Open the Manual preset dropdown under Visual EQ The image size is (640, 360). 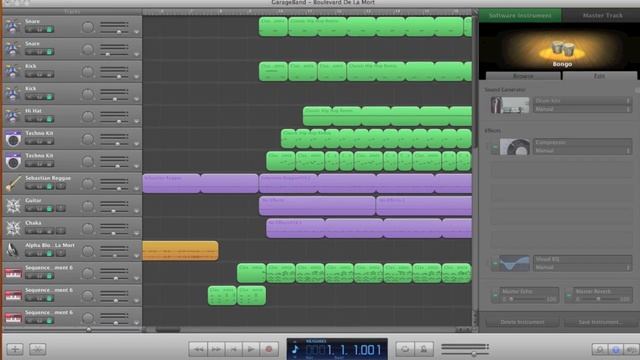(x=582, y=267)
